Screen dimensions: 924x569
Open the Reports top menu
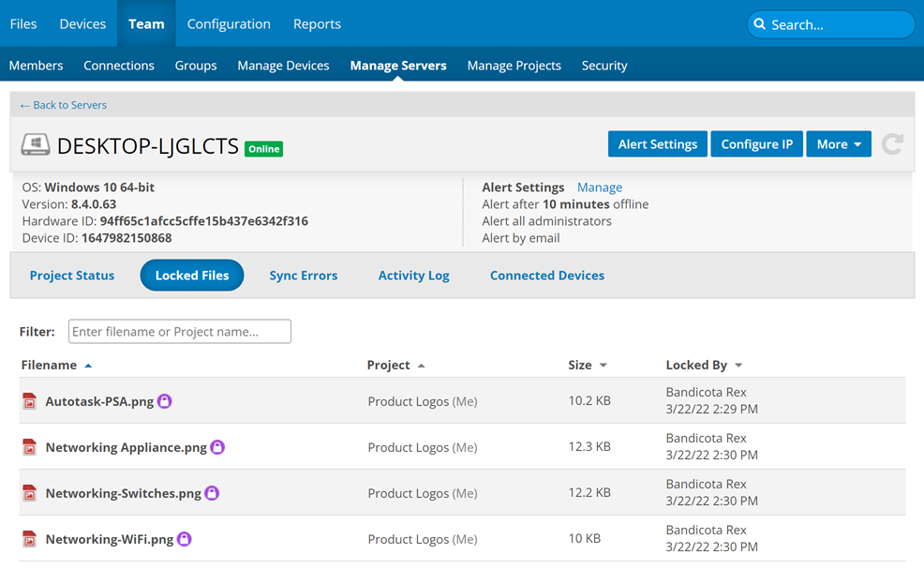pos(317,24)
